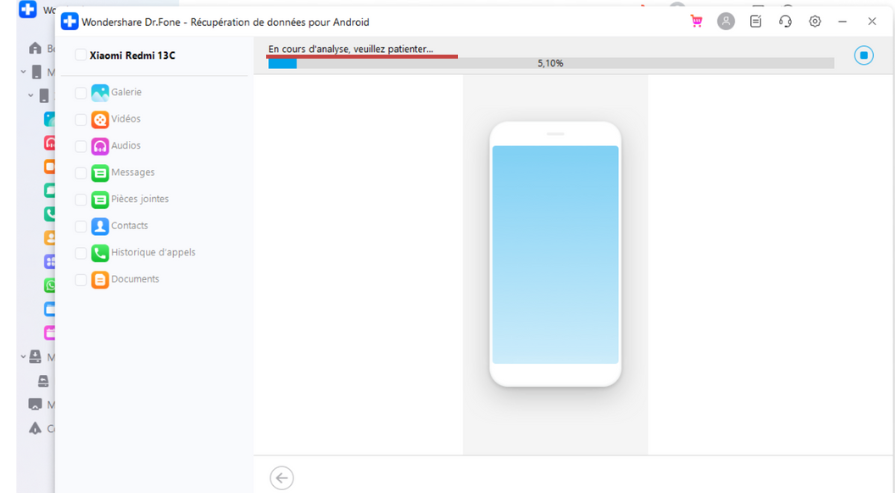Collapse the nested device chevron in background sidebar
This screenshot has height=493, width=895.
point(31,95)
